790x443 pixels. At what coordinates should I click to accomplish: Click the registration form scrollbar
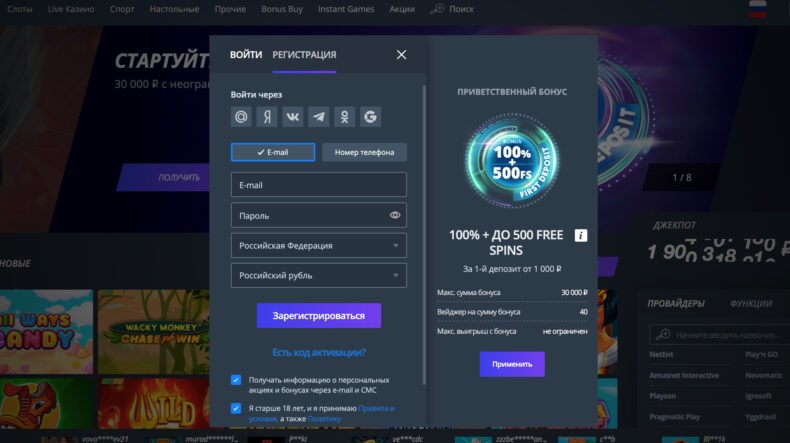[x=424, y=234]
